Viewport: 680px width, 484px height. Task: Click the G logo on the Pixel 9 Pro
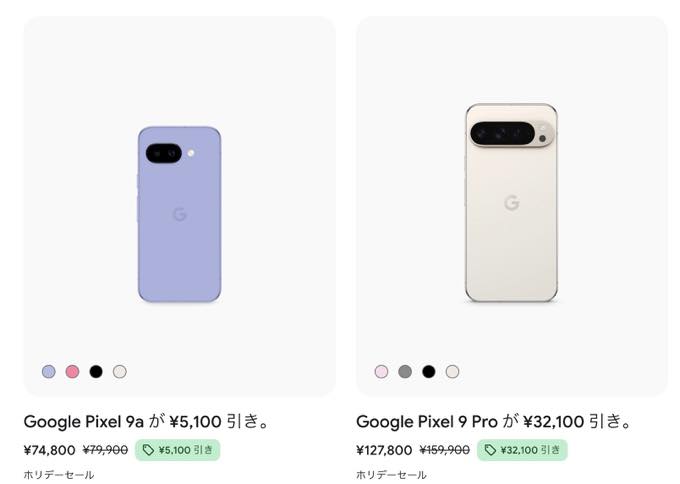click(511, 203)
